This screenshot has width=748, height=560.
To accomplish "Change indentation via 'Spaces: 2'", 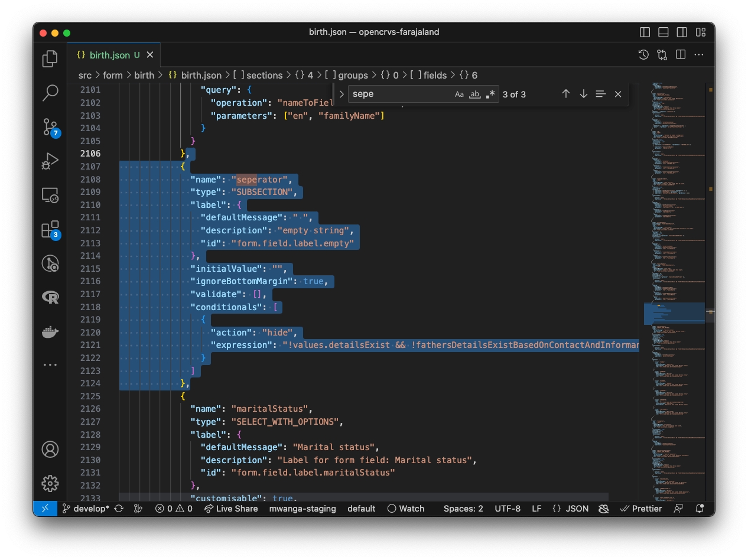I will [463, 509].
